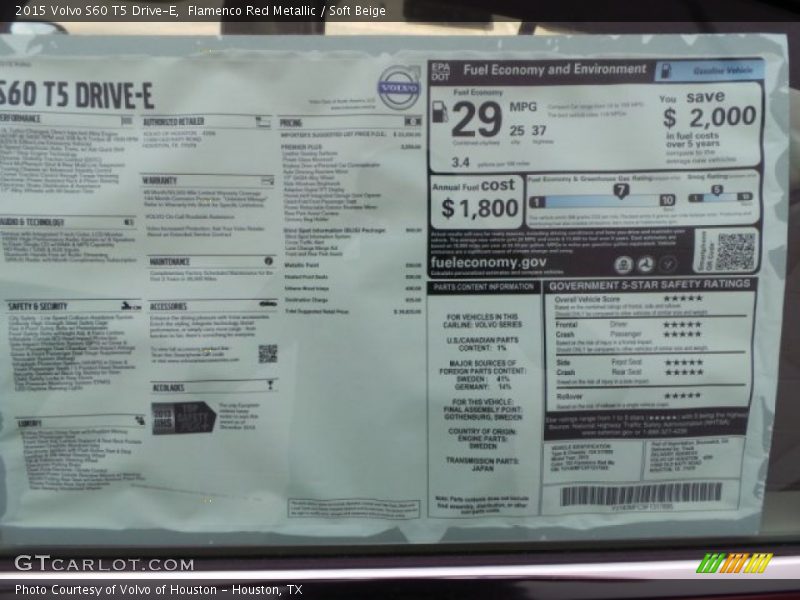Click the Rollover star rating
This screenshot has height=600, width=800.
[682, 395]
